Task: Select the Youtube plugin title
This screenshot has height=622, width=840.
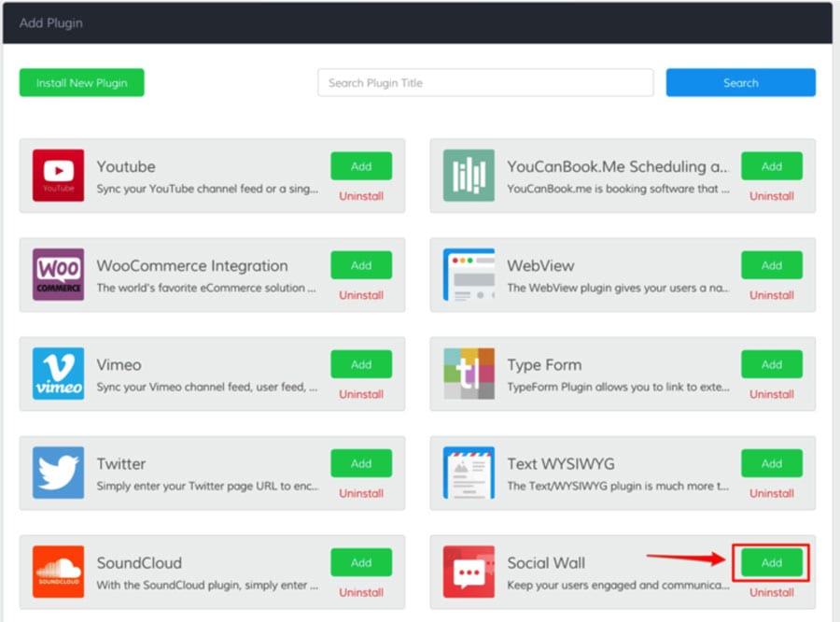Action: [x=126, y=167]
